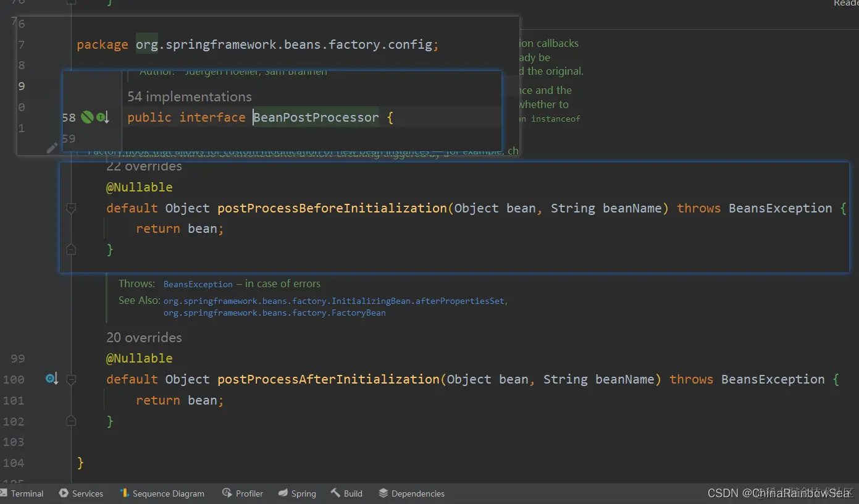Viewport: 859px width, 504px height.
Task: Open the Spring tool window
Action: click(297, 493)
